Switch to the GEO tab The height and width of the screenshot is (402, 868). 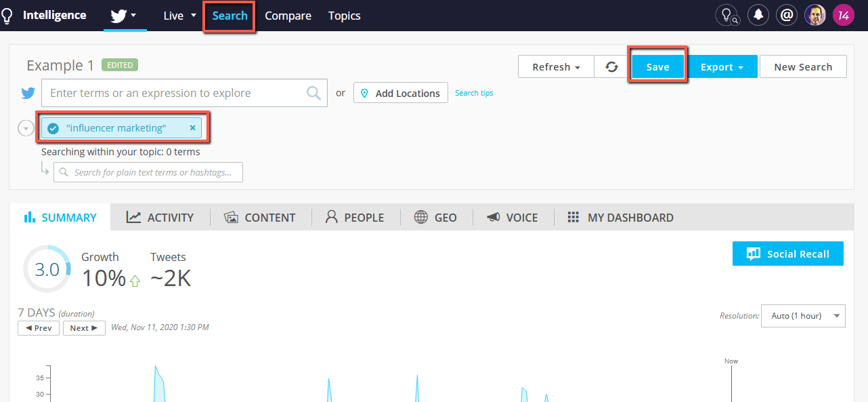[x=435, y=218]
